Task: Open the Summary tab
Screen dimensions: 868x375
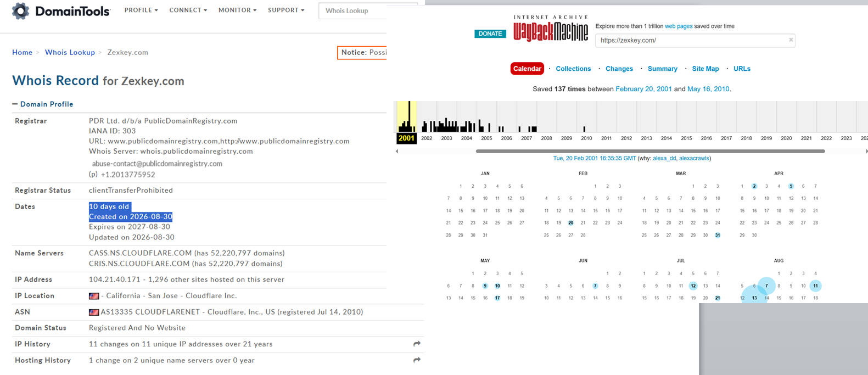Action: tap(663, 69)
